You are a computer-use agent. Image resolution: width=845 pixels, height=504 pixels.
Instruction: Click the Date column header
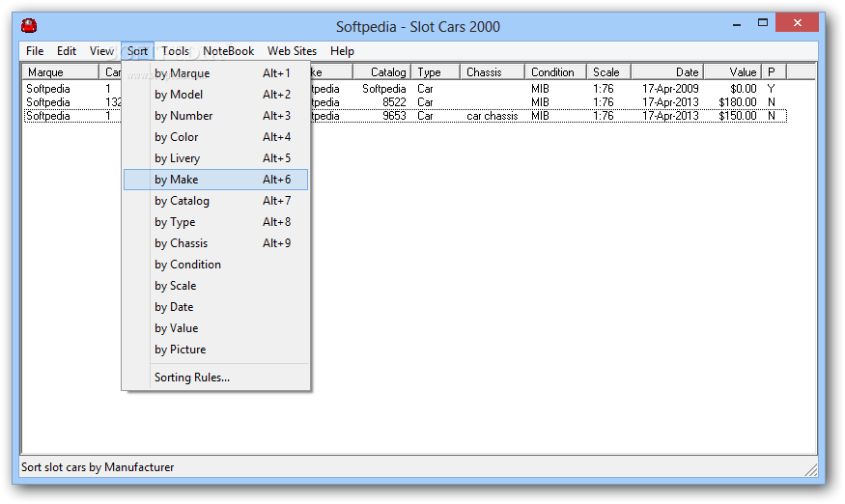667,72
